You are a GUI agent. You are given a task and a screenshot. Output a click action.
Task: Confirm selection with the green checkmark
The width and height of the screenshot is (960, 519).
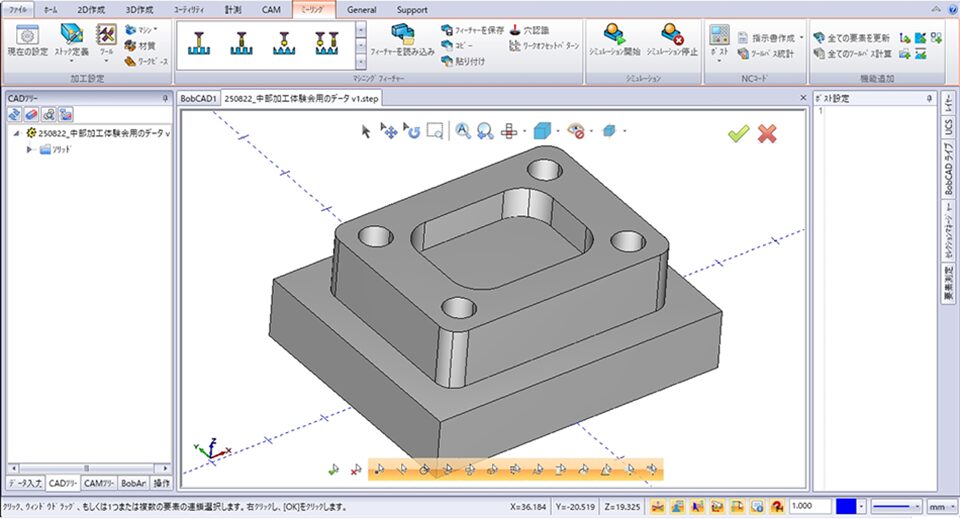click(738, 133)
